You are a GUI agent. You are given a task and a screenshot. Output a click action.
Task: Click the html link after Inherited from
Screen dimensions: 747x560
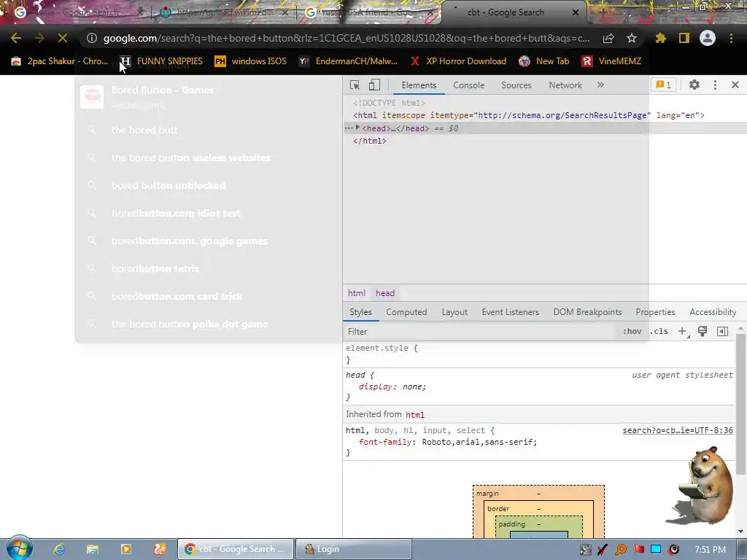click(415, 415)
